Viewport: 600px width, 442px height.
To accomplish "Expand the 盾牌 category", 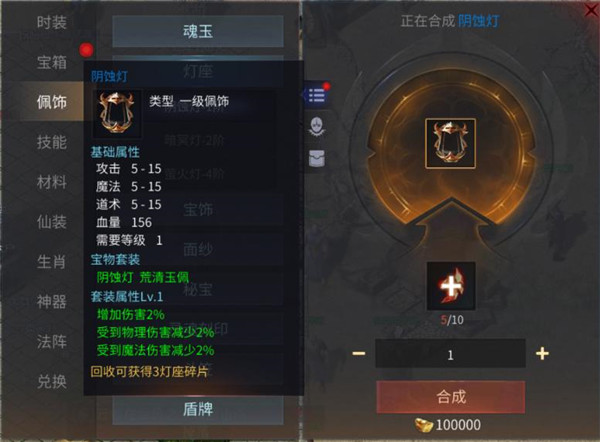I will pos(198,409).
